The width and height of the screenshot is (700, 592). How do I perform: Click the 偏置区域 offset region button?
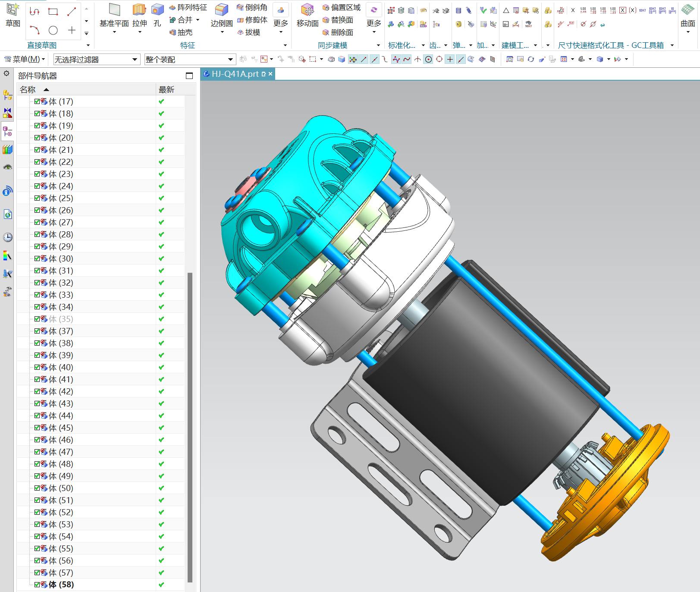[x=342, y=7]
